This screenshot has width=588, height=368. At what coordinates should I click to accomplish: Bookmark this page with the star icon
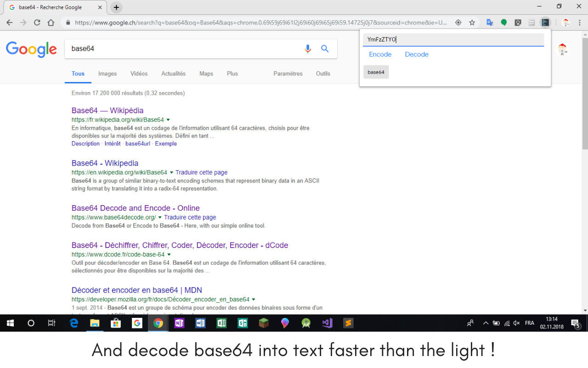coord(472,22)
